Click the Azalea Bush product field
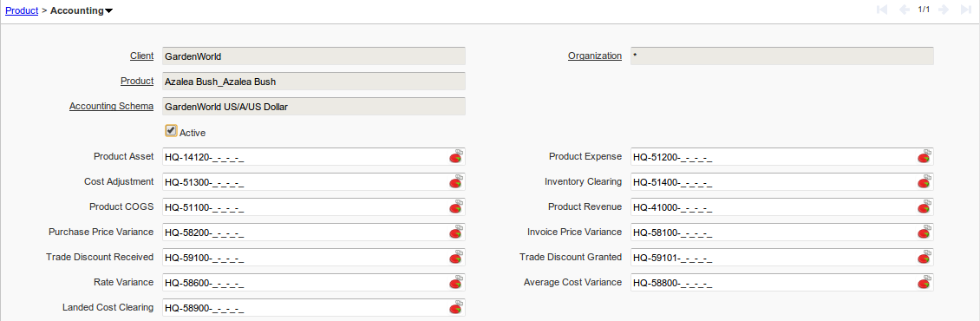Screen dimensions: 980x321 pos(314,81)
